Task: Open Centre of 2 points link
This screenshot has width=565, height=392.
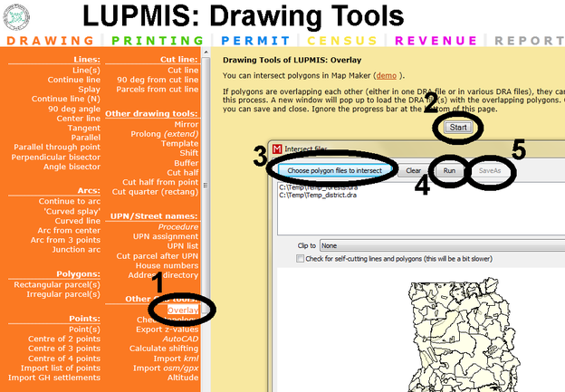Action: click(x=64, y=339)
